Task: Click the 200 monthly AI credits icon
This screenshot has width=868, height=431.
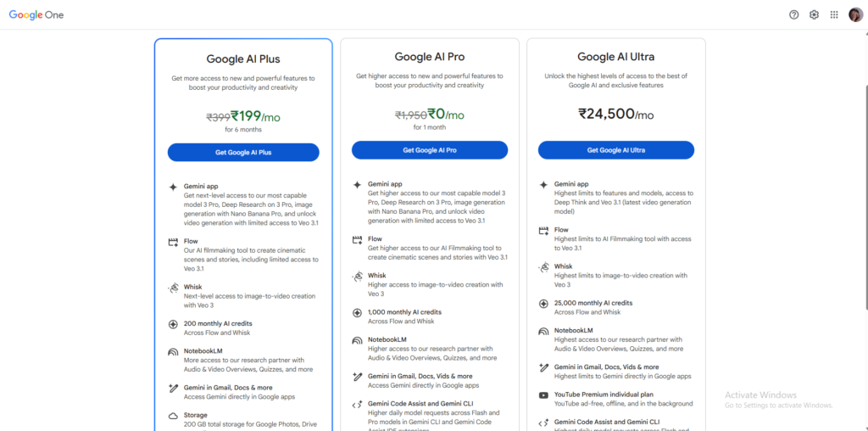Action: click(173, 324)
